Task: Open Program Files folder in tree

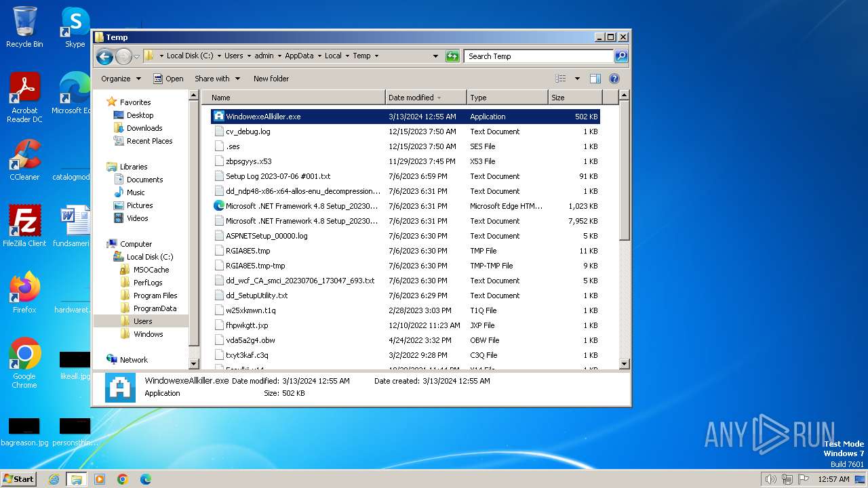Action: coord(155,296)
